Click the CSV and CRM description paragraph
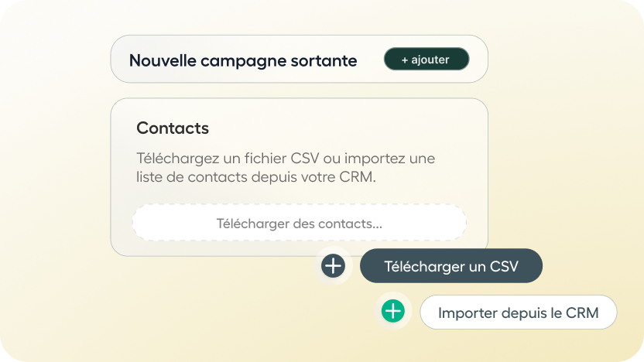Viewport: 644px width, 362px height. [x=286, y=167]
